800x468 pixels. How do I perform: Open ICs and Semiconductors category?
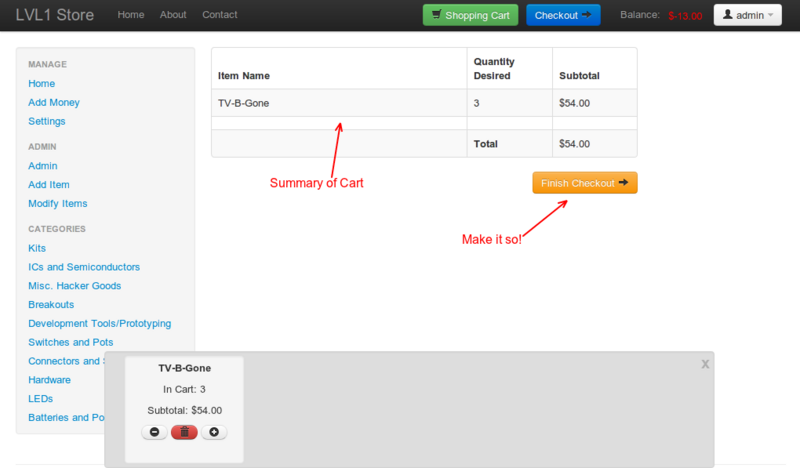[x=84, y=267]
